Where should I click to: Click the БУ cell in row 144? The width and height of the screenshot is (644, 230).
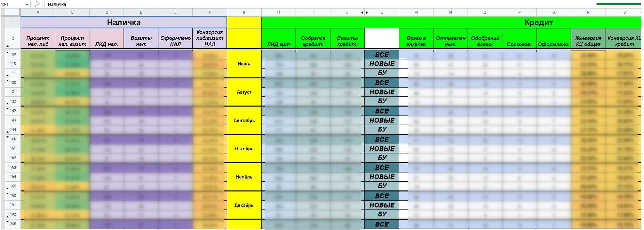pos(382,129)
